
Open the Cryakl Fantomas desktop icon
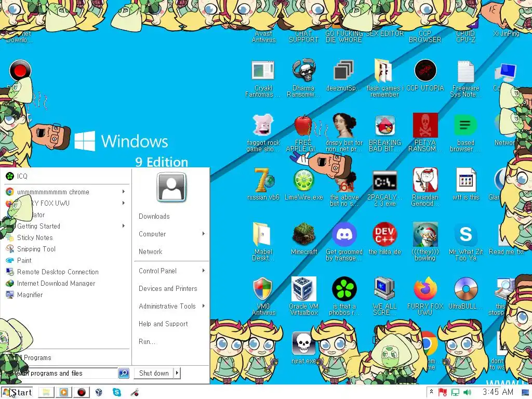pyautogui.click(x=263, y=71)
